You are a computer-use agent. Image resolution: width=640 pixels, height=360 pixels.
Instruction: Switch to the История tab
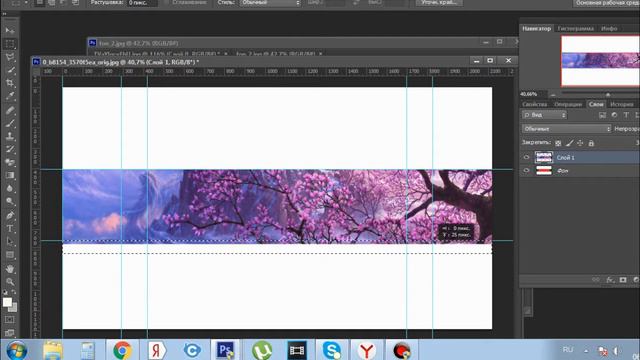pyautogui.click(x=622, y=104)
